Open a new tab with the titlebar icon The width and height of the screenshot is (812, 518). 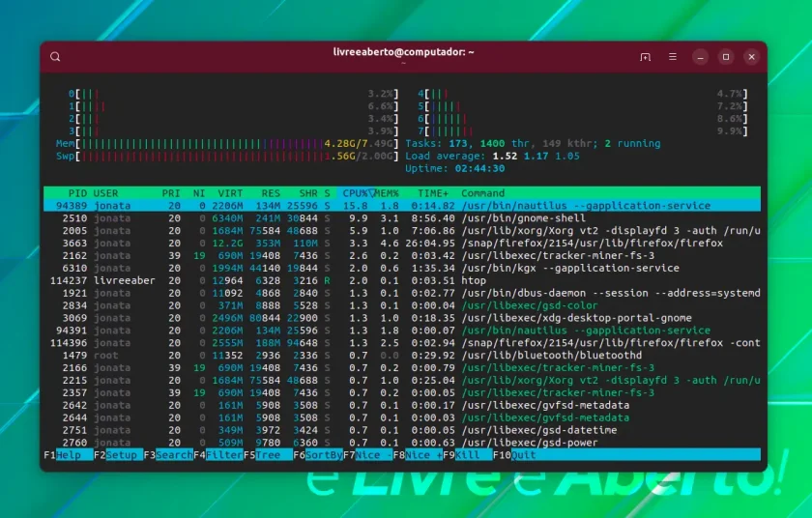[x=645, y=57]
